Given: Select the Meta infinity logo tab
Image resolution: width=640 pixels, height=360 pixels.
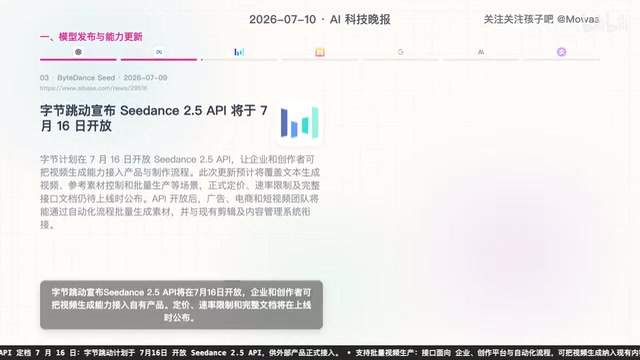Looking at the screenshot, I should pos(159,52).
